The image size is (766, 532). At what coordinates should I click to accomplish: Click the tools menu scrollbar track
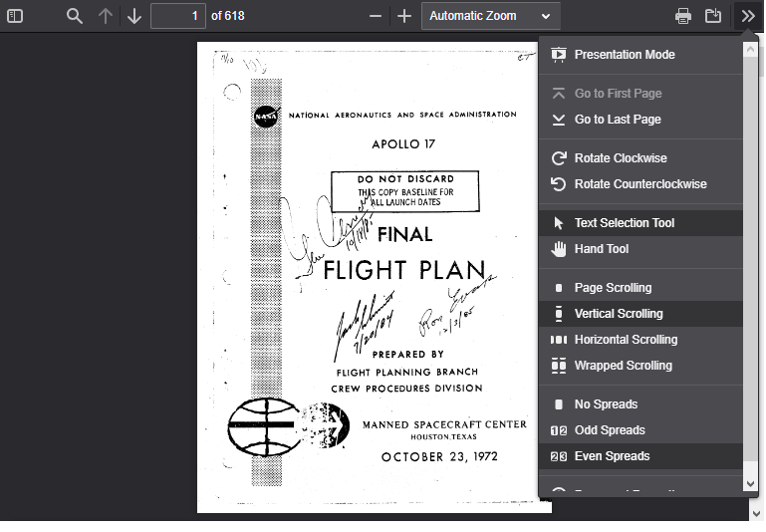coord(750,267)
